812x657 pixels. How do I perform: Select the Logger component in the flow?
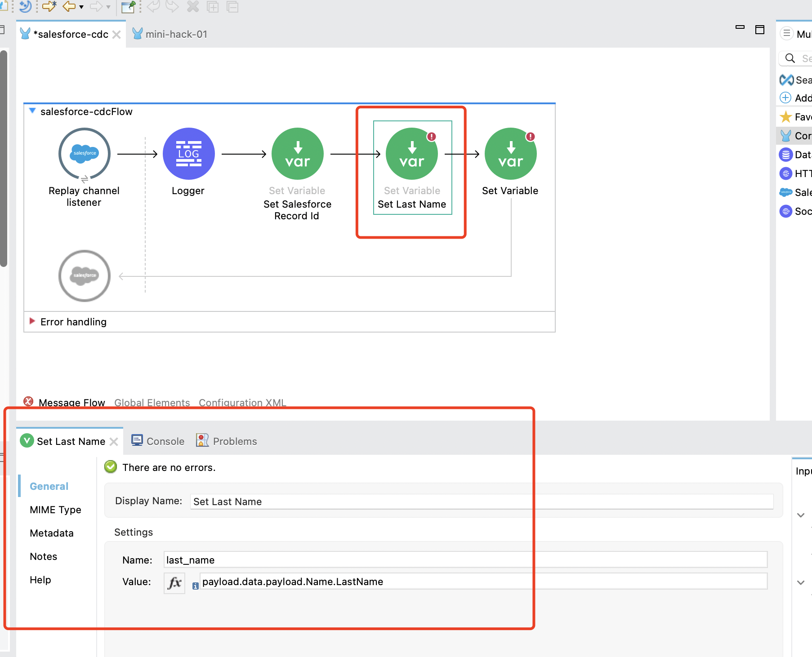(x=188, y=154)
